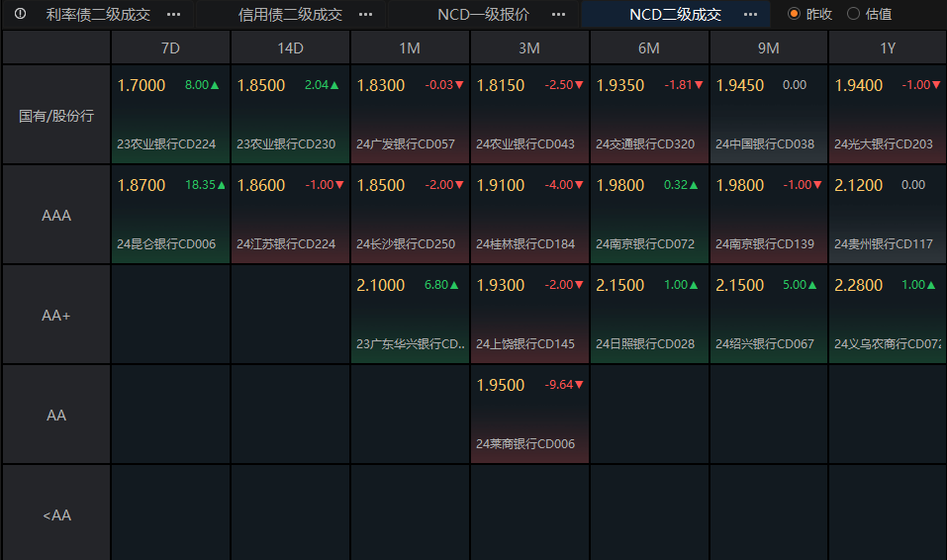
Task: Click the 7D column header
Action: tap(170, 47)
